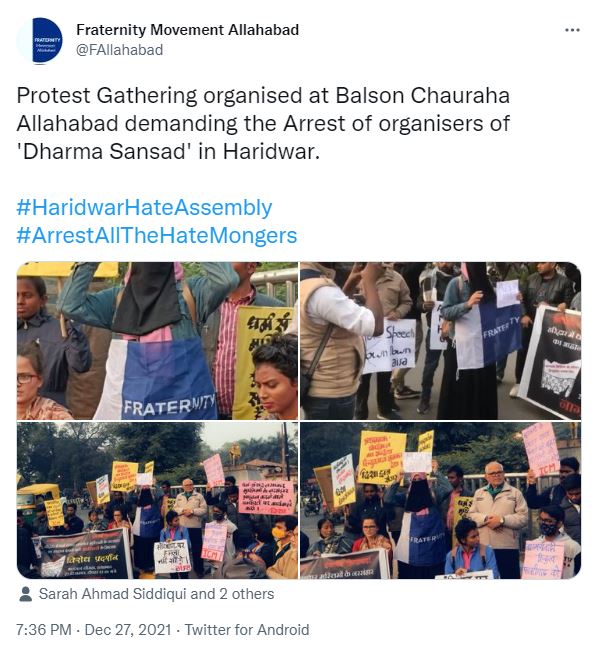Viewport: 598px width, 656px height.
Task: Open the @FAllahabad handle link
Action: (119, 50)
